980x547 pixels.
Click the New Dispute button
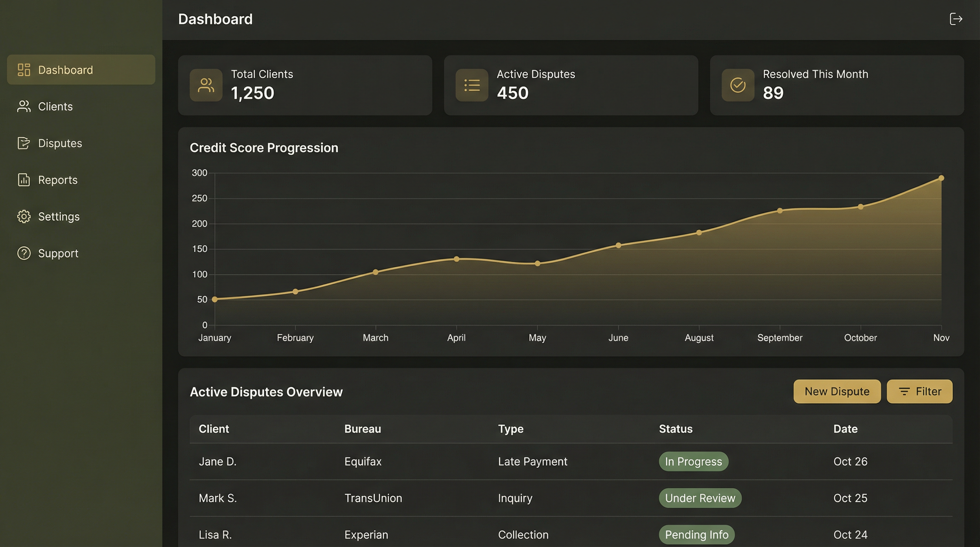836,391
